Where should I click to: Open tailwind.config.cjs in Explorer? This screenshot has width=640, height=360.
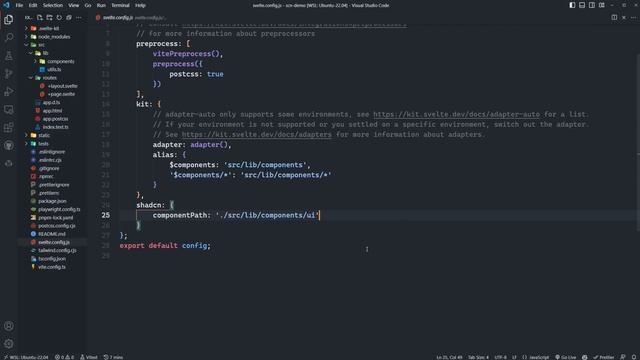57,251
